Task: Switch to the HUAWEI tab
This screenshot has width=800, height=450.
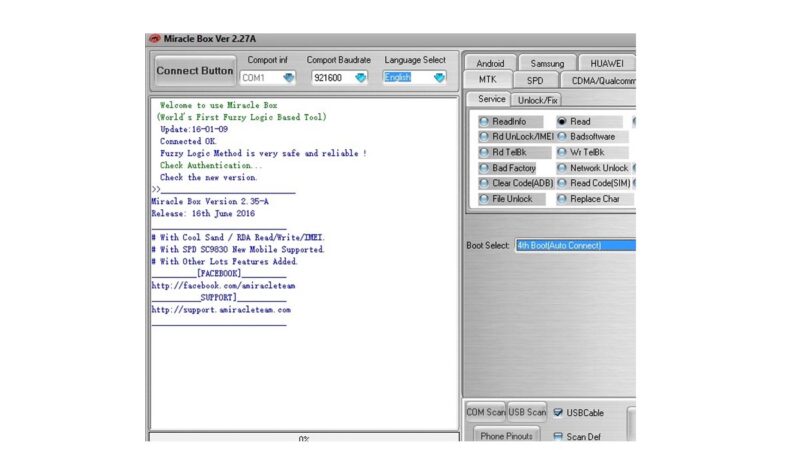Action: click(x=607, y=63)
